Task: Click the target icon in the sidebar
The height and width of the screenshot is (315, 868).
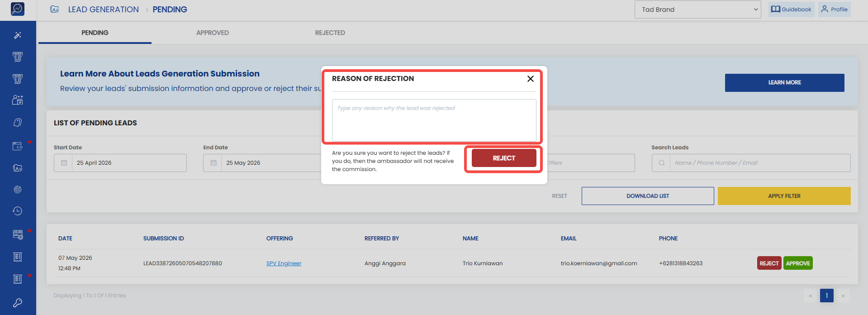Action: pos(18,190)
